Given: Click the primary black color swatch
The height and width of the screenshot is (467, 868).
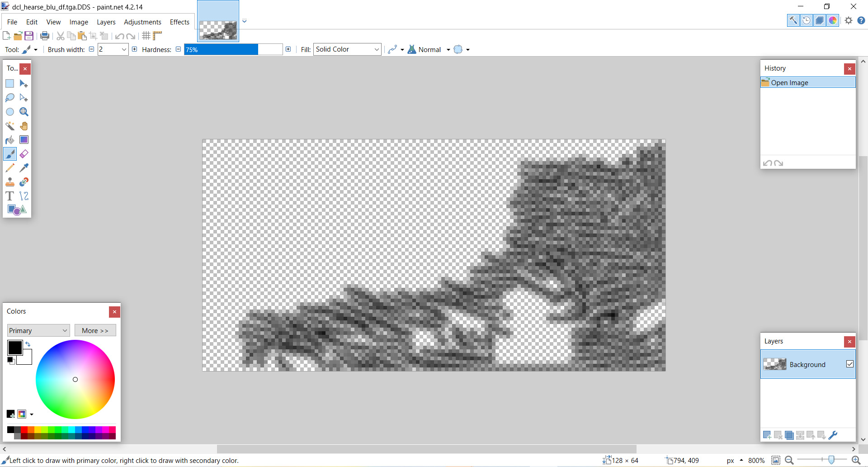Looking at the screenshot, I should coord(15,348).
